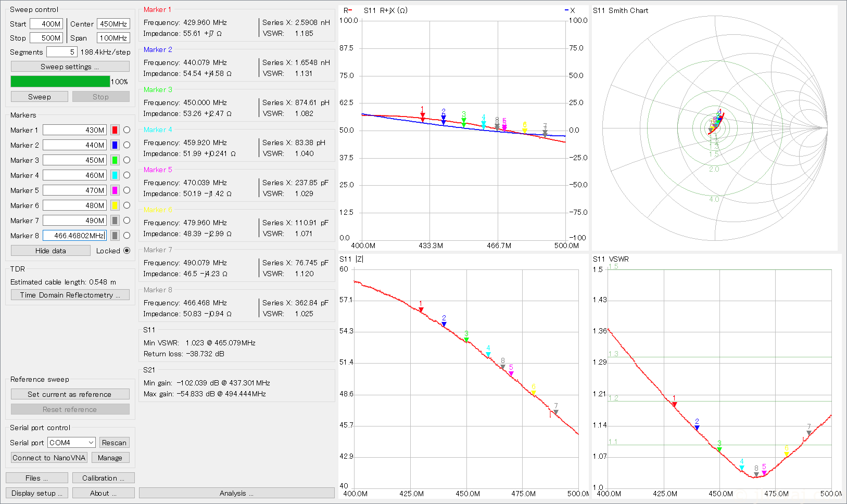Edit Marker 3 frequency field 450M

click(x=74, y=160)
